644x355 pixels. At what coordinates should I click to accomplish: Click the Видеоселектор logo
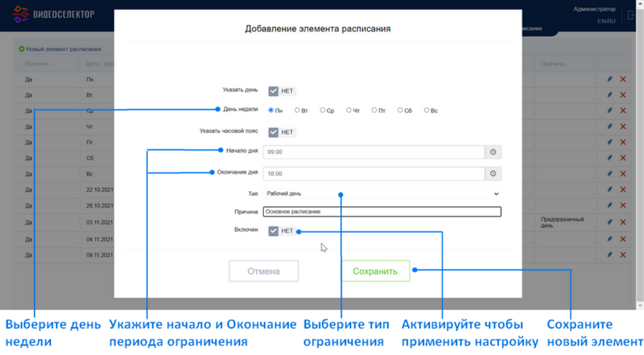54,14
